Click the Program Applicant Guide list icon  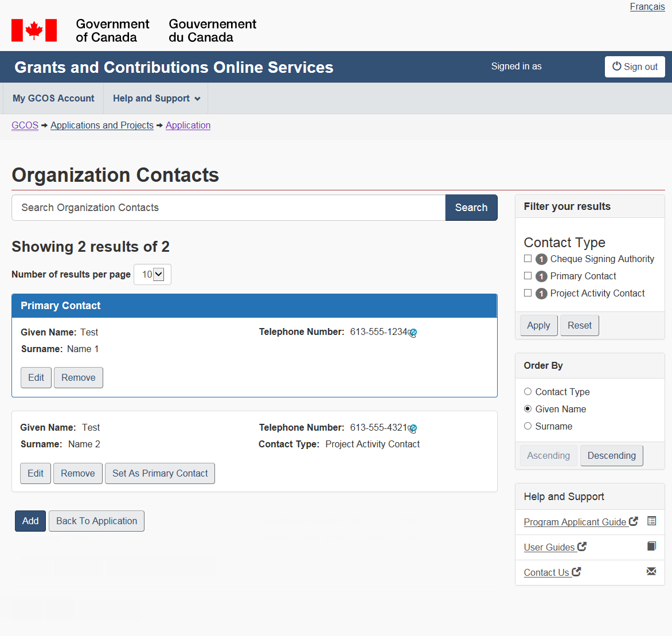tap(651, 521)
